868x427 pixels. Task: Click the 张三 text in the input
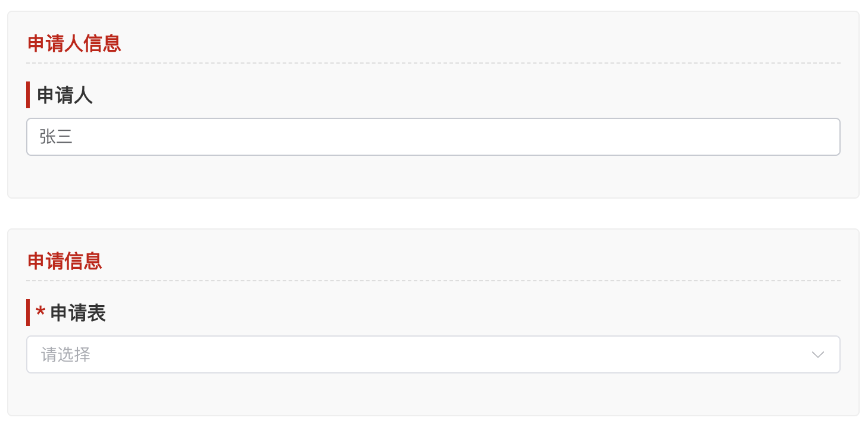(56, 137)
